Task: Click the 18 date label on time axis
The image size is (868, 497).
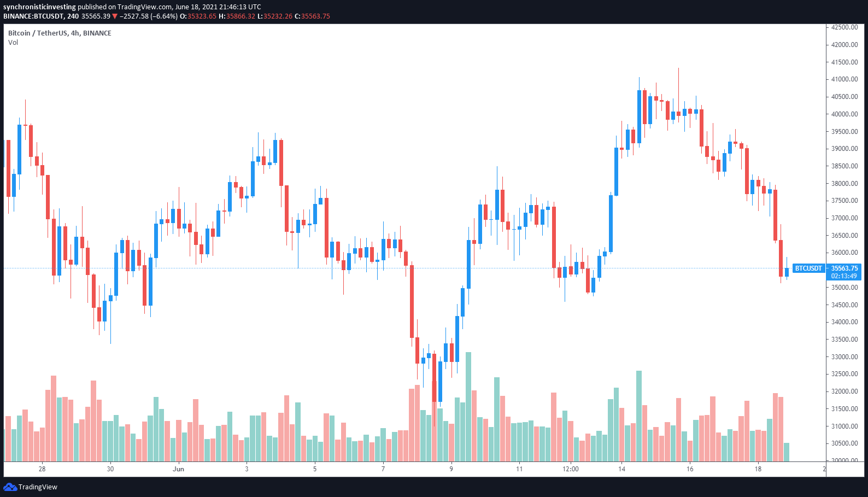Action: point(758,469)
